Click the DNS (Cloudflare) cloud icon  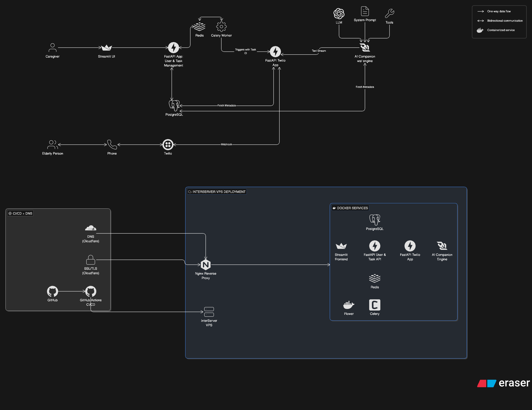click(91, 228)
